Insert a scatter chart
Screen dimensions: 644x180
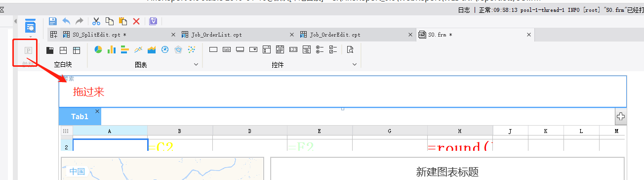pyautogui.click(x=192, y=49)
